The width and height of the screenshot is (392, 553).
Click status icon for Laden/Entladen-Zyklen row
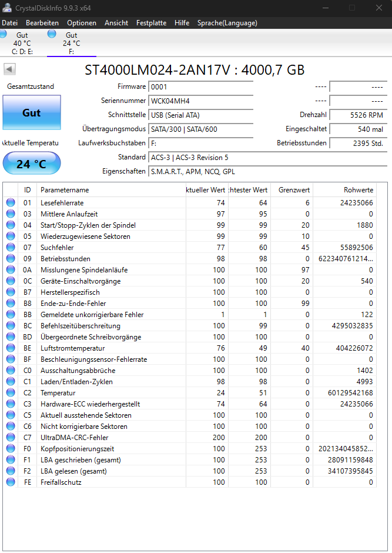click(11, 381)
